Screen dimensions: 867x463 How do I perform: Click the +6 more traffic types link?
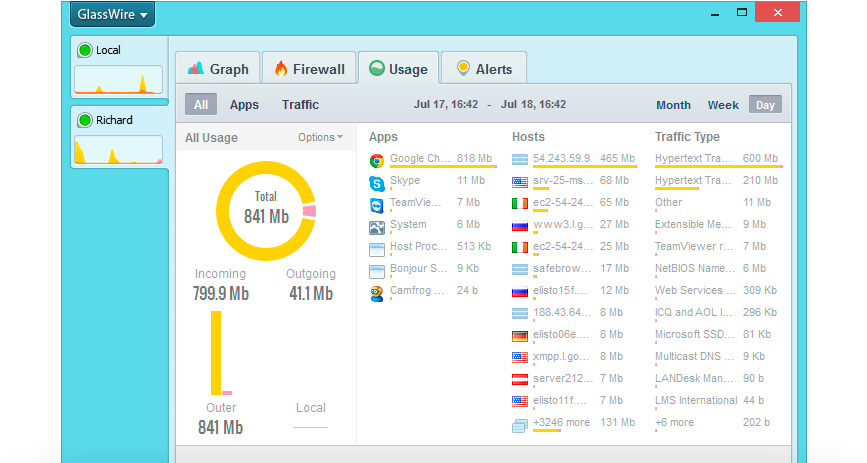point(674,423)
